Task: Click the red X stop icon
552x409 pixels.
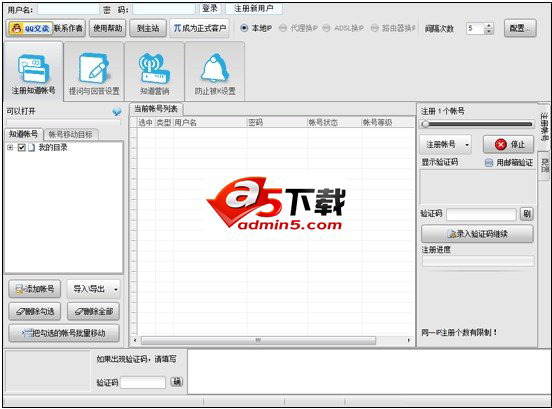Action: (501, 144)
